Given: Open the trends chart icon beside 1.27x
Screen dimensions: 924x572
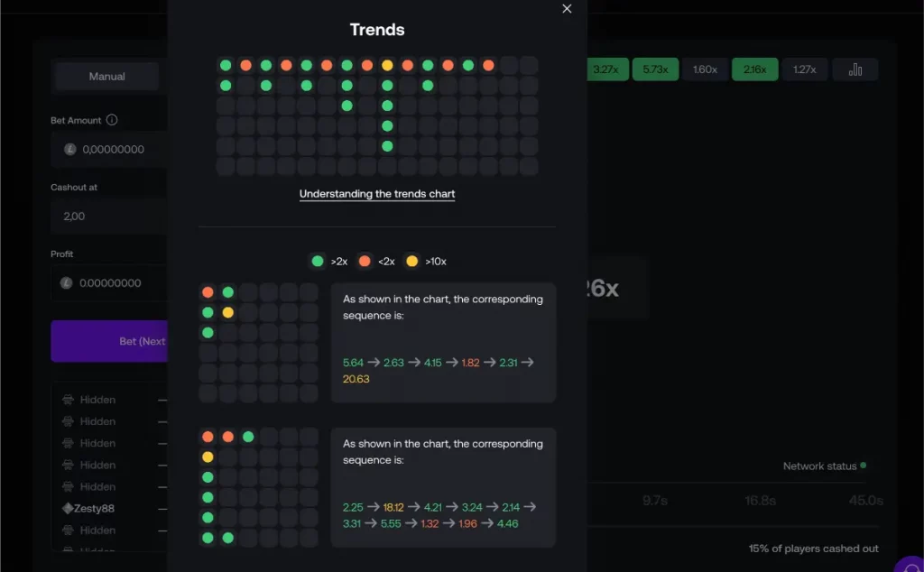Looking at the screenshot, I should pyautogui.click(x=855, y=69).
